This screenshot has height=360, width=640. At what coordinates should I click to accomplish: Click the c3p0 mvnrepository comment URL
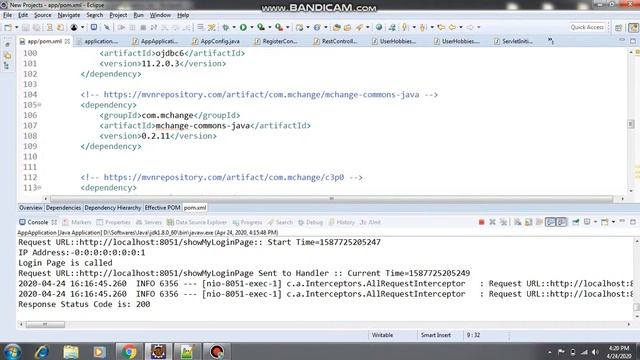[x=224, y=177]
